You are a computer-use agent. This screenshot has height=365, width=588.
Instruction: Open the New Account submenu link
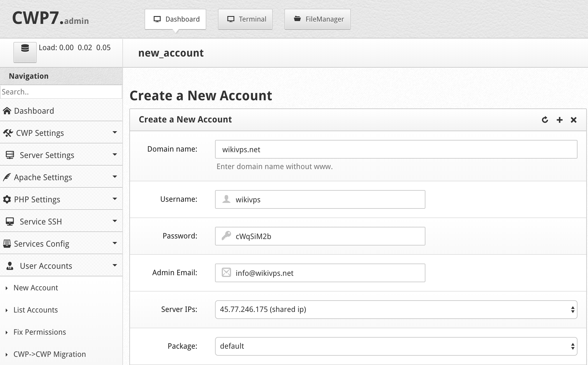point(36,288)
